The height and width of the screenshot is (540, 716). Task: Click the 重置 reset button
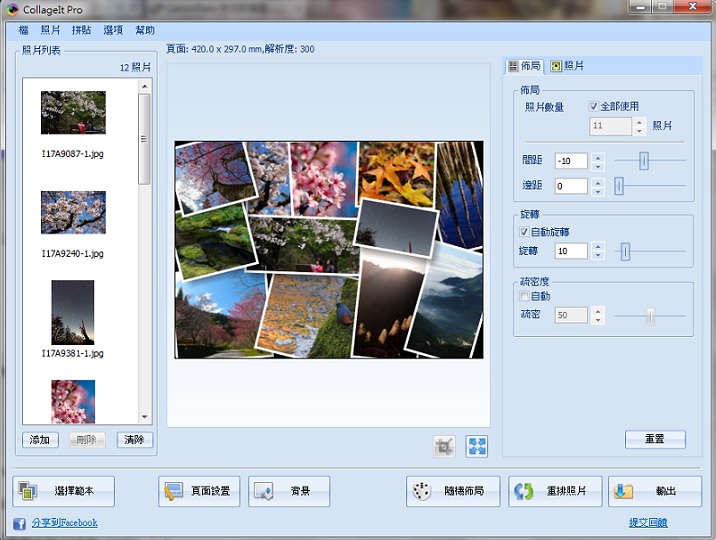point(655,439)
